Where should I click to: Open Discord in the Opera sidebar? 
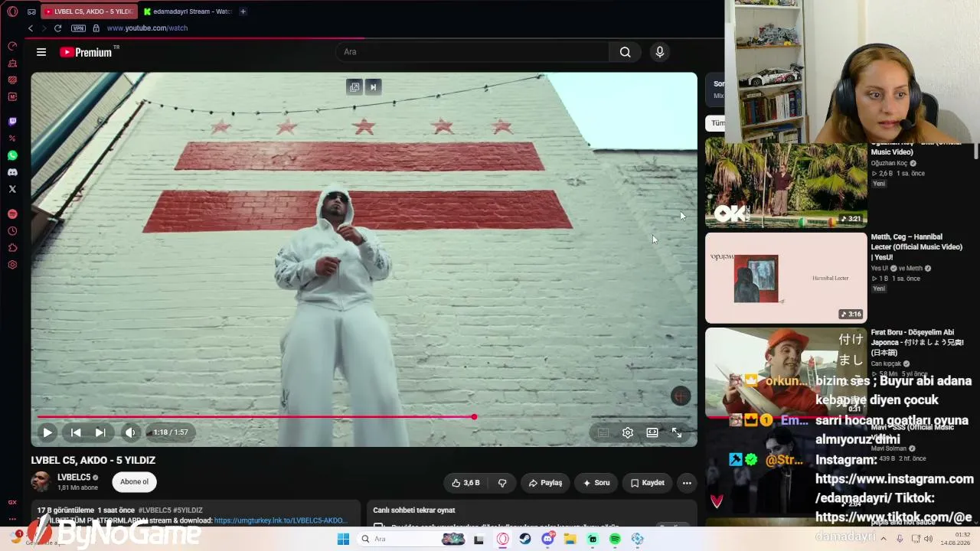tap(12, 172)
